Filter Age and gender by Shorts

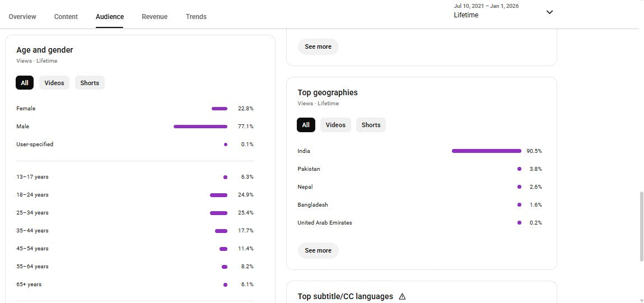pos(90,83)
